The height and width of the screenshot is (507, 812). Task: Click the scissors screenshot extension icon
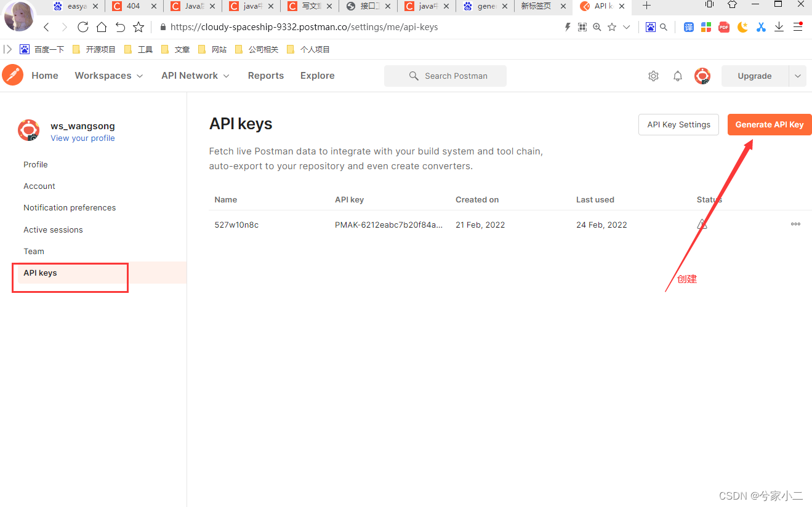pos(761,27)
